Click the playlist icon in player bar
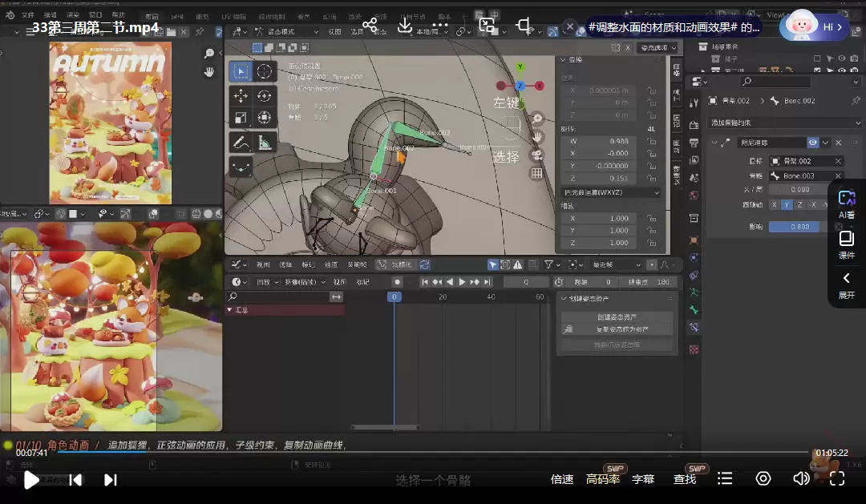Screen dimensions: 866x504 [725, 478]
